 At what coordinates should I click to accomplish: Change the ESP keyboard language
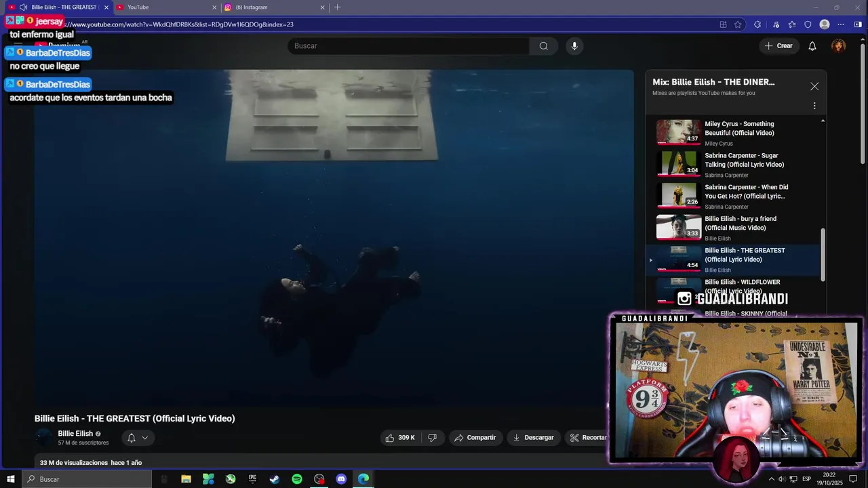coord(806,479)
